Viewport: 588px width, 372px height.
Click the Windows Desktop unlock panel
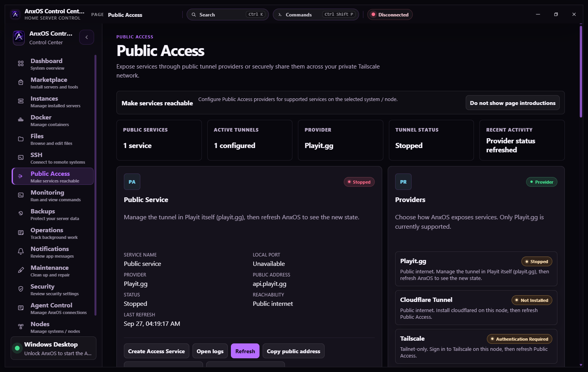point(53,348)
